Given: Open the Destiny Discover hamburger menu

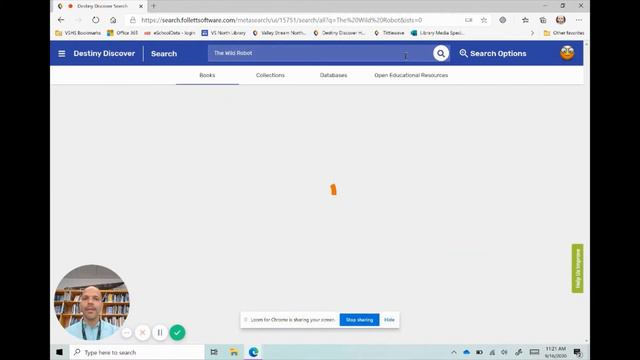Looking at the screenshot, I should pyautogui.click(x=62, y=53).
